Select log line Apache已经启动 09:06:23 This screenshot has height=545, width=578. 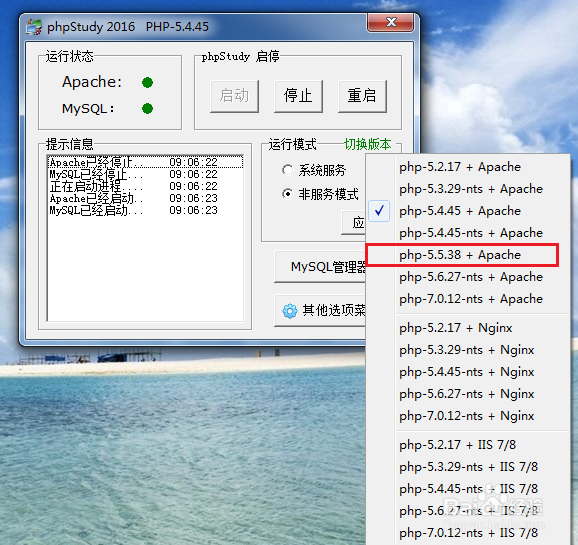coord(146,198)
